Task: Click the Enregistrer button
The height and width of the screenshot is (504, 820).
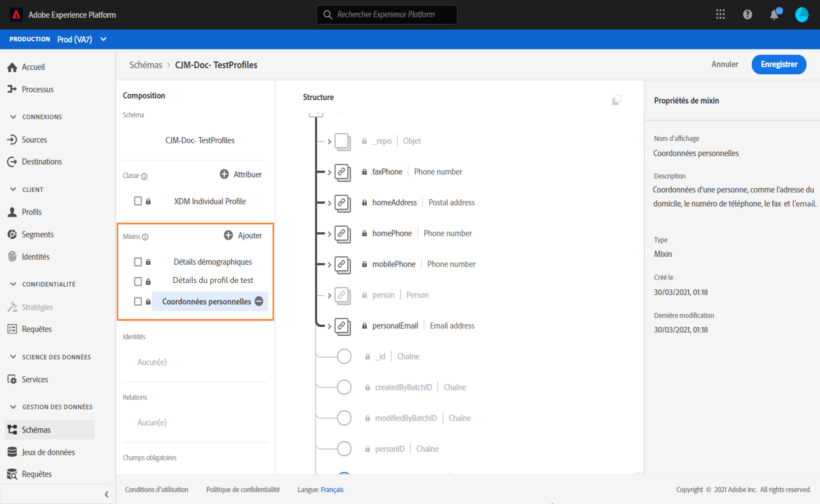Action: [x=778, y=64]
